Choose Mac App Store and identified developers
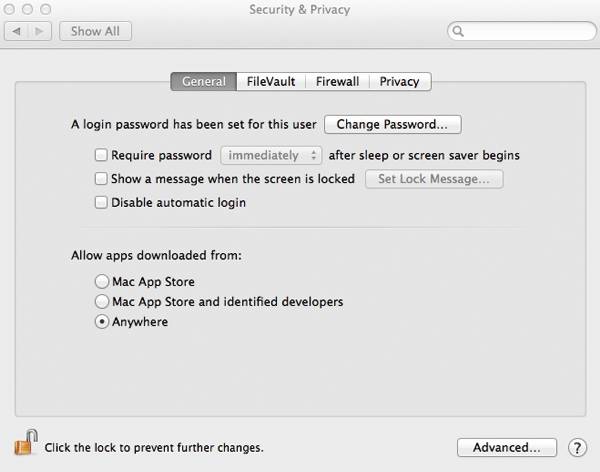600x472 pixels. 101,301
